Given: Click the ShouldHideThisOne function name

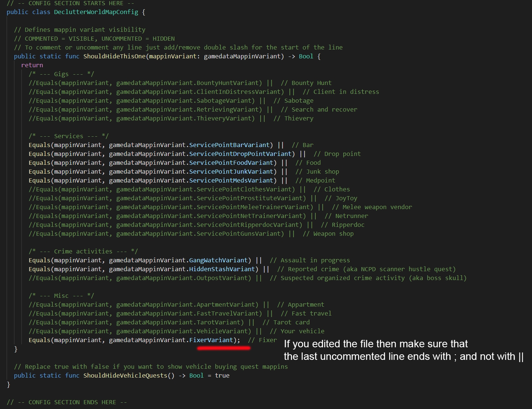Looking at the screenshot, I should tap(114, 56).
